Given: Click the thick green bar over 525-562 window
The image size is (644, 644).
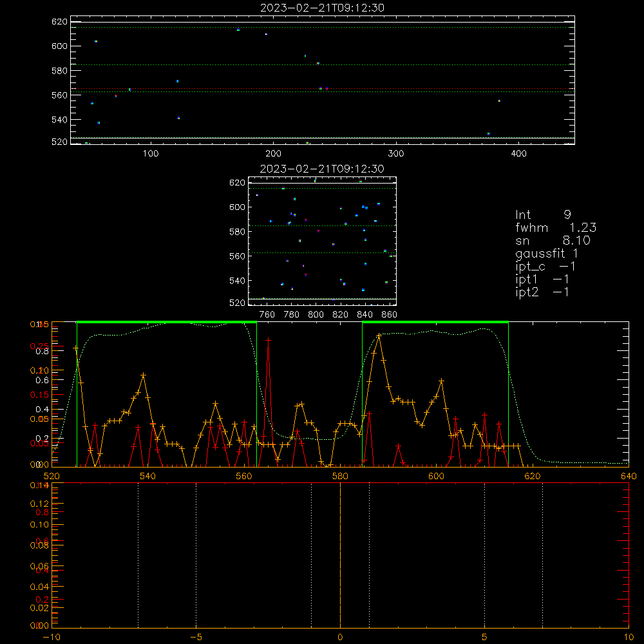Looking at the screenshot, I should [x=167, y=323].
